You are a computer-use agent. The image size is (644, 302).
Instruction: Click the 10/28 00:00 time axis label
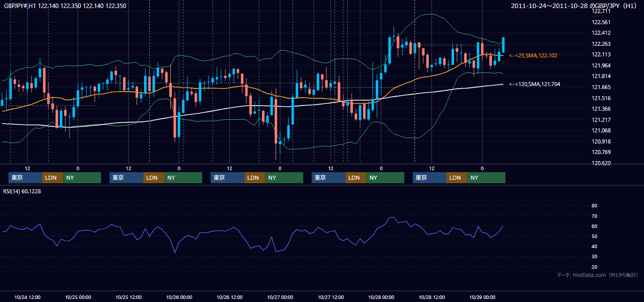(x=381, y=297)
